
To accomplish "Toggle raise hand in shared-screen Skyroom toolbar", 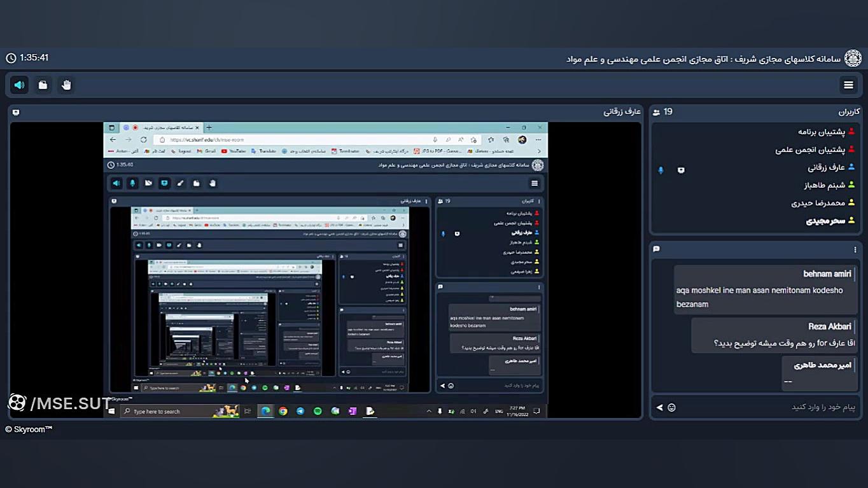I will [213, 183].
